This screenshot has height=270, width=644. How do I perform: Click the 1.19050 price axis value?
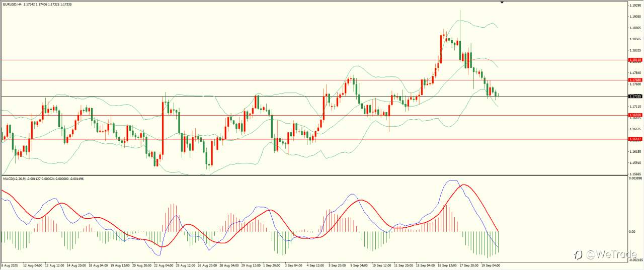tap(635, 17)
